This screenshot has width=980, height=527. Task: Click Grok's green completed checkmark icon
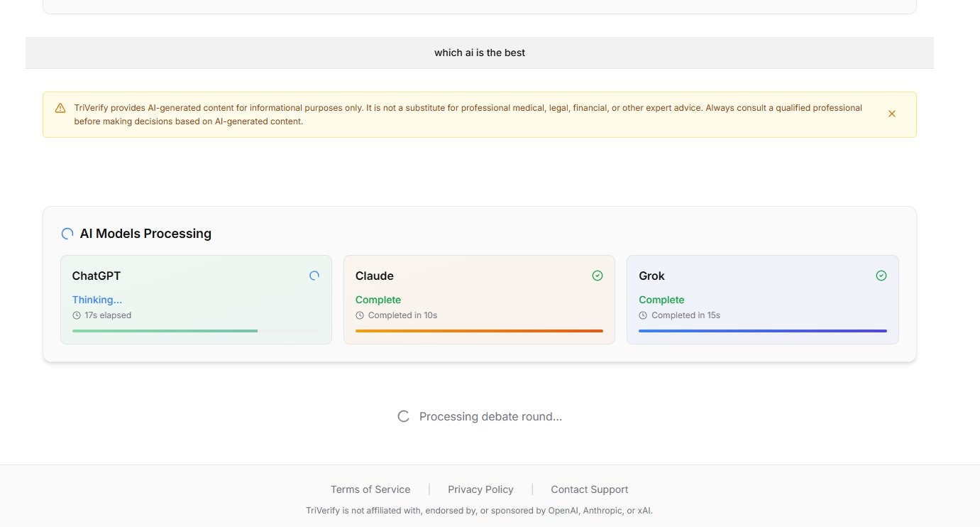[881, 276]
